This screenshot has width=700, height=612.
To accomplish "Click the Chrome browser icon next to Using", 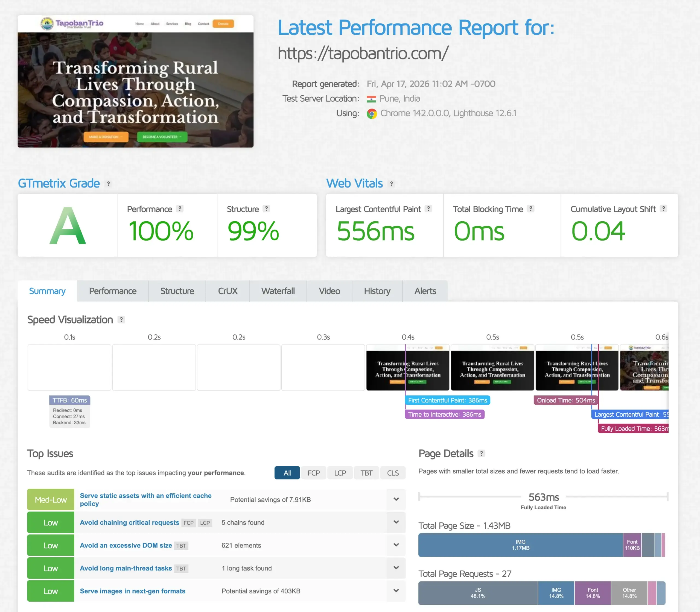I will [372, 113].
